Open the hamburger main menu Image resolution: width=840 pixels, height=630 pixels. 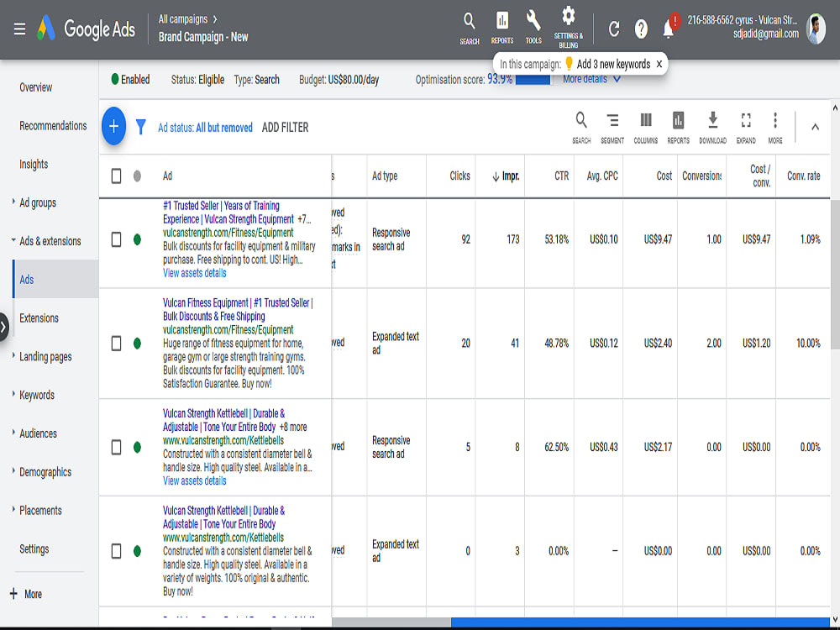19,29
